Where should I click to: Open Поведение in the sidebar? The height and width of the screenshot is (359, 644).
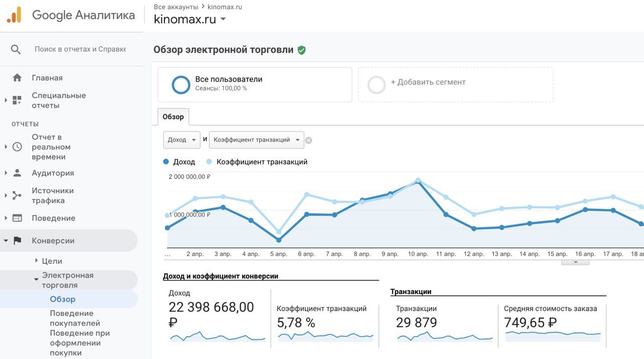[x=53, y=218]
